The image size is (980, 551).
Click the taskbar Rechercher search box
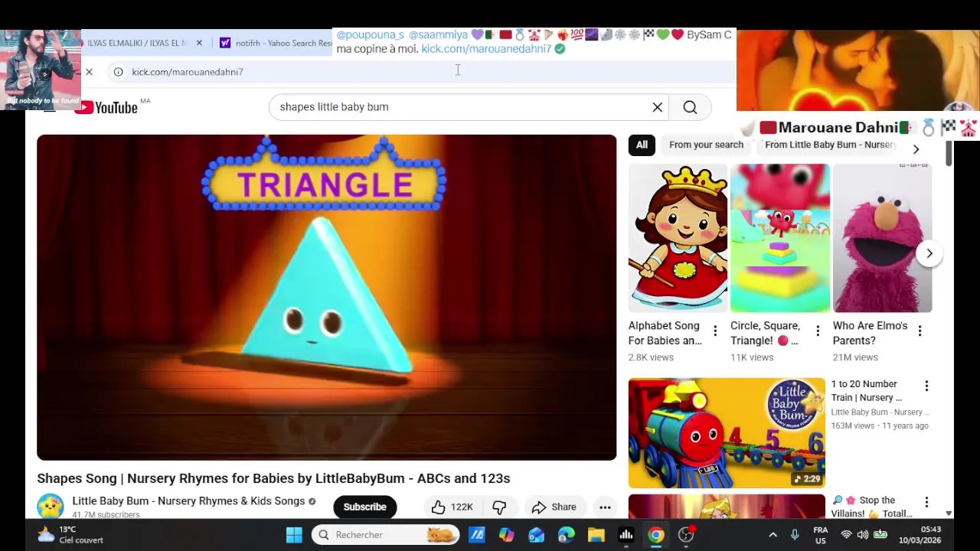[x=384, y=535]
